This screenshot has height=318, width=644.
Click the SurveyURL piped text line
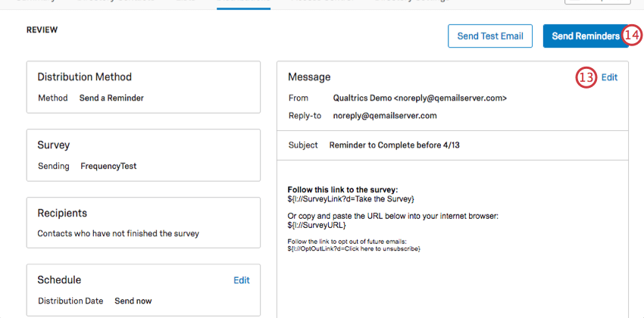pos(317,226)
